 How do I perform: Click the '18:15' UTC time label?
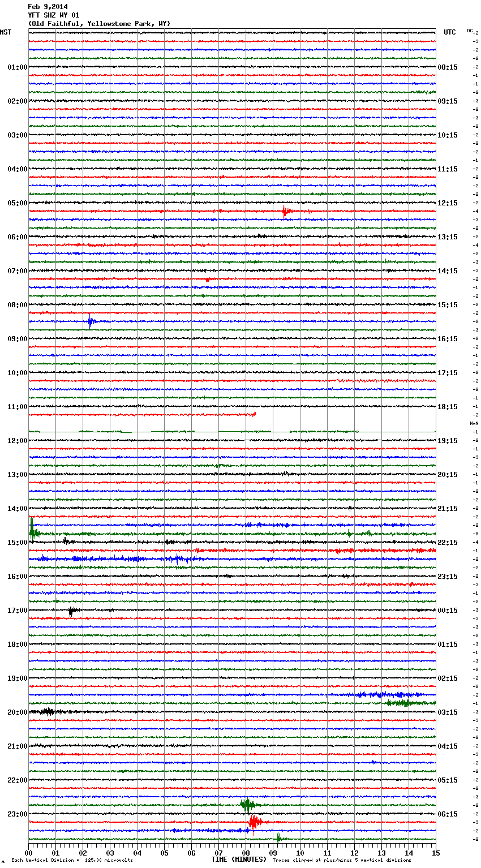pos(448,407)
